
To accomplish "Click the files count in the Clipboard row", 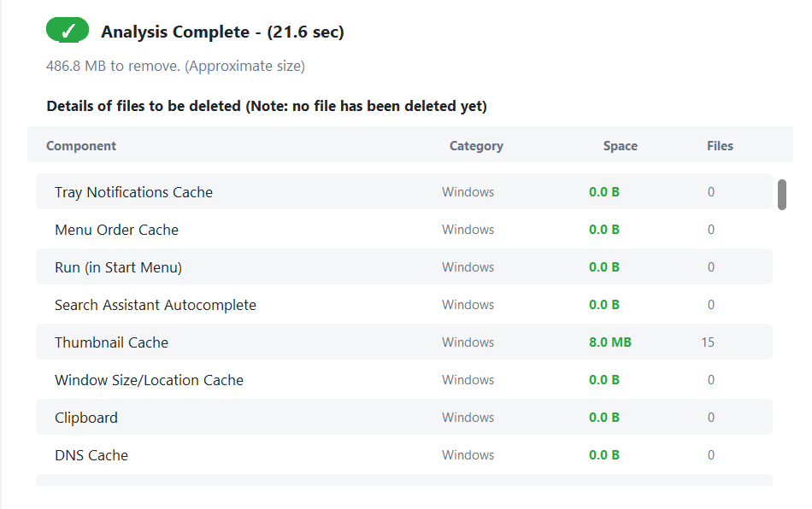I will tap(711, 418).
